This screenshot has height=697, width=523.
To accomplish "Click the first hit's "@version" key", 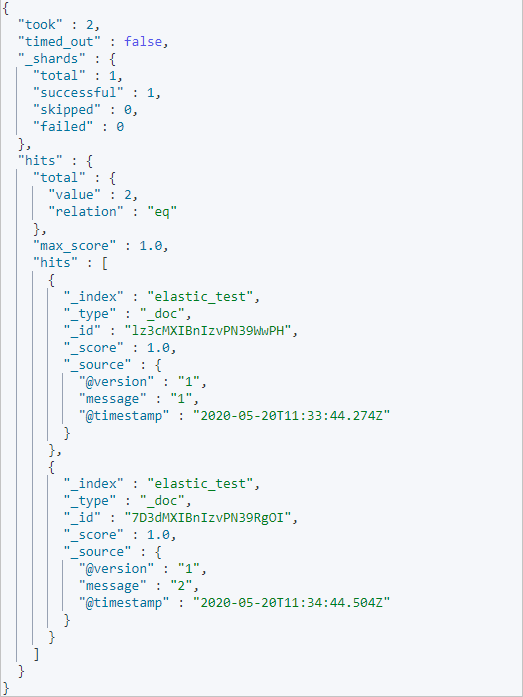I will (116, 382).
